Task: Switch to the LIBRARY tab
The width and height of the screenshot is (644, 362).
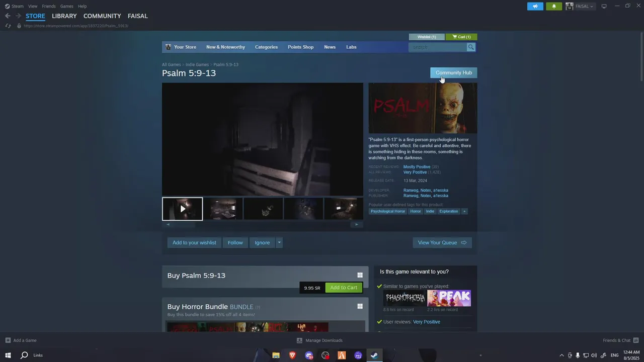Action: 64,16
